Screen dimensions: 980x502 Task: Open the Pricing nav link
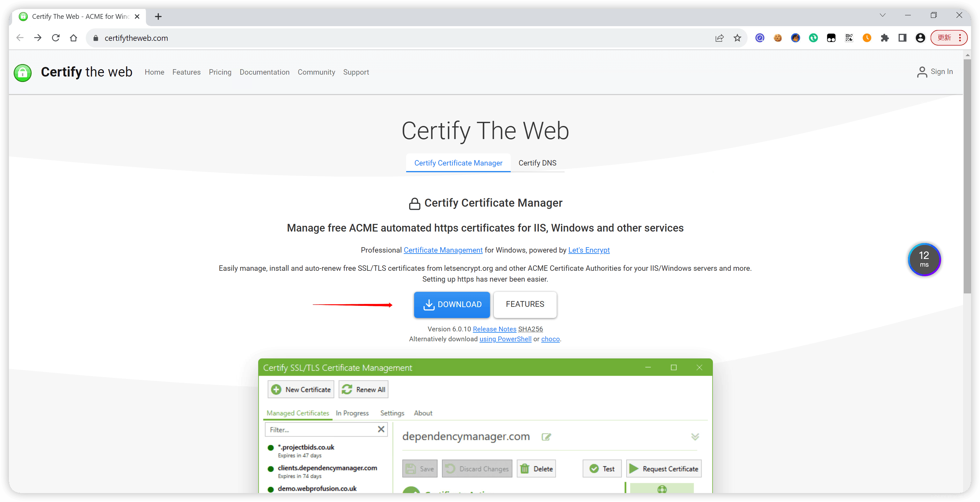[220, 72]
